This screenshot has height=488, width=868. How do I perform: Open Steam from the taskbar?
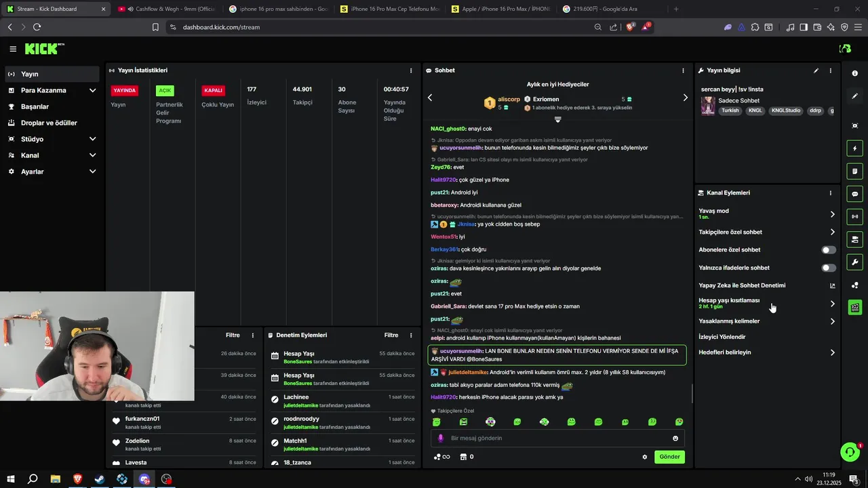(100, 479)
